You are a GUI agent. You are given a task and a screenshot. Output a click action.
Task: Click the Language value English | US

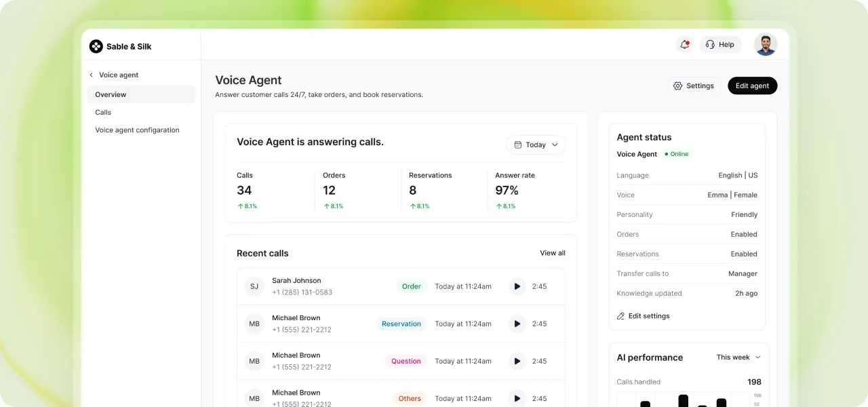pos(738,175)
